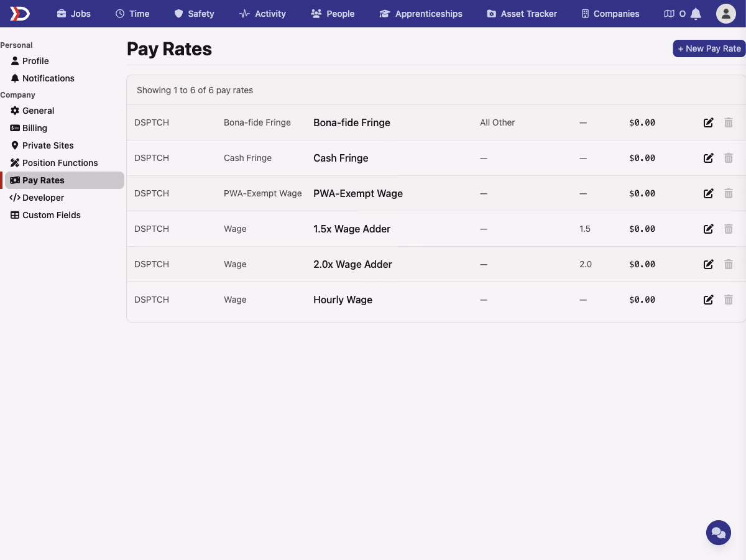Go to the Safety section
The image size is (746, 560).
pyautogui.click(x=194, y=14)
